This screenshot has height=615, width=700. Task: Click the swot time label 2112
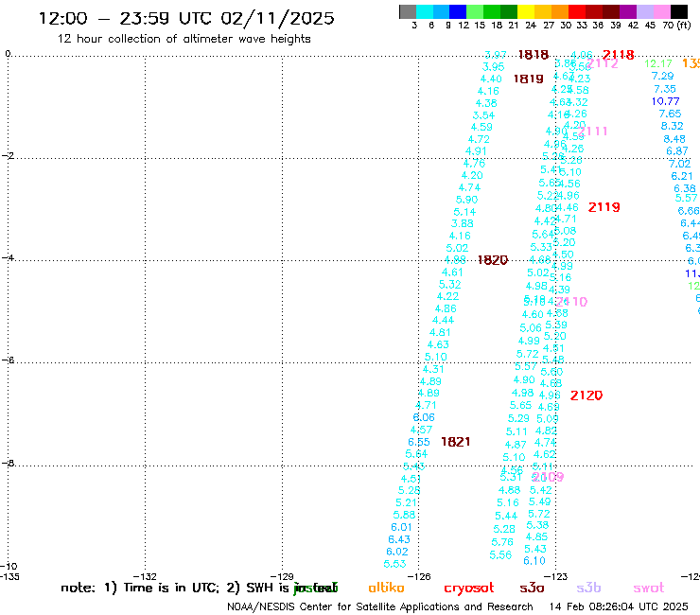(x=603, y=63)
